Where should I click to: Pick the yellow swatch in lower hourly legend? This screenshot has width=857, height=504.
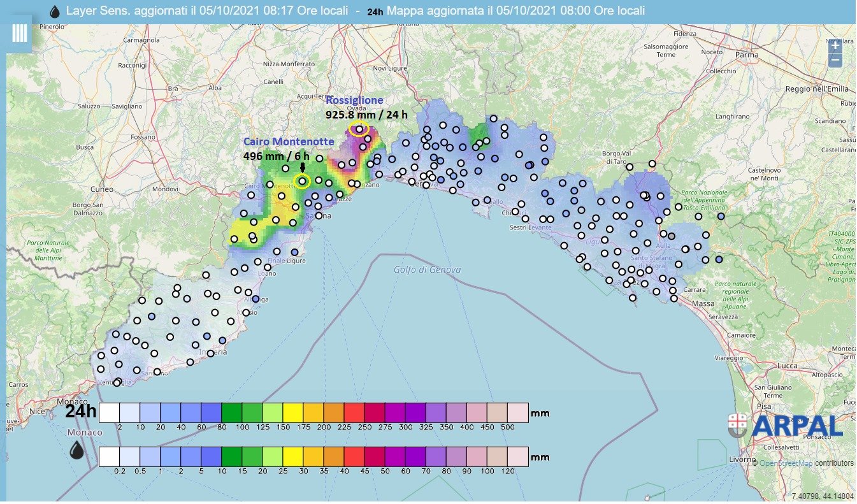pyautogui.click(x=293, y=456)
